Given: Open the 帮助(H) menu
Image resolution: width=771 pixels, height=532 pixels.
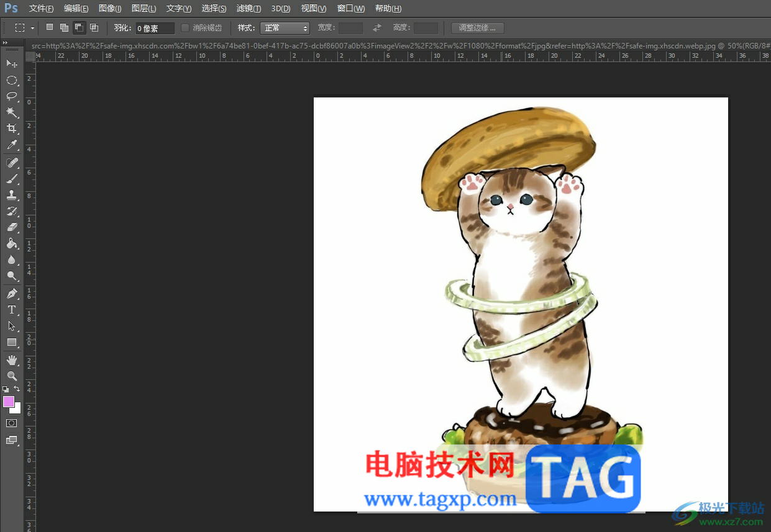Looking at the screenshot, I should coord(388,9).
